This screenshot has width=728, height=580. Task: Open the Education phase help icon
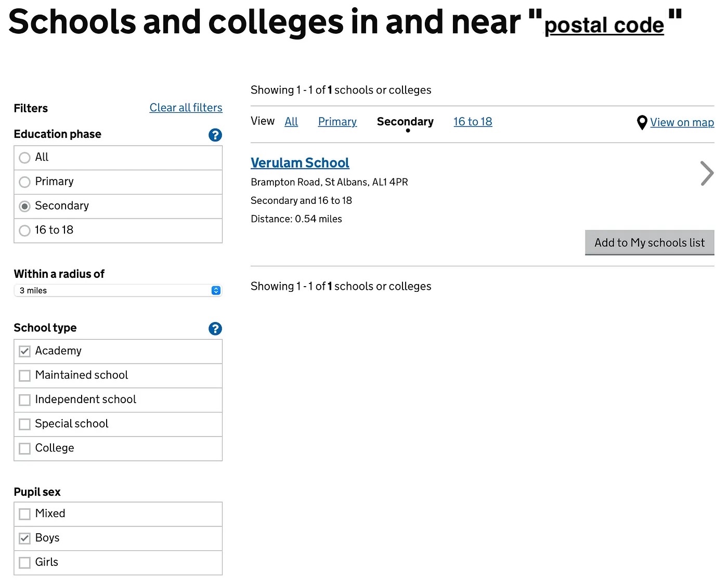215,135
